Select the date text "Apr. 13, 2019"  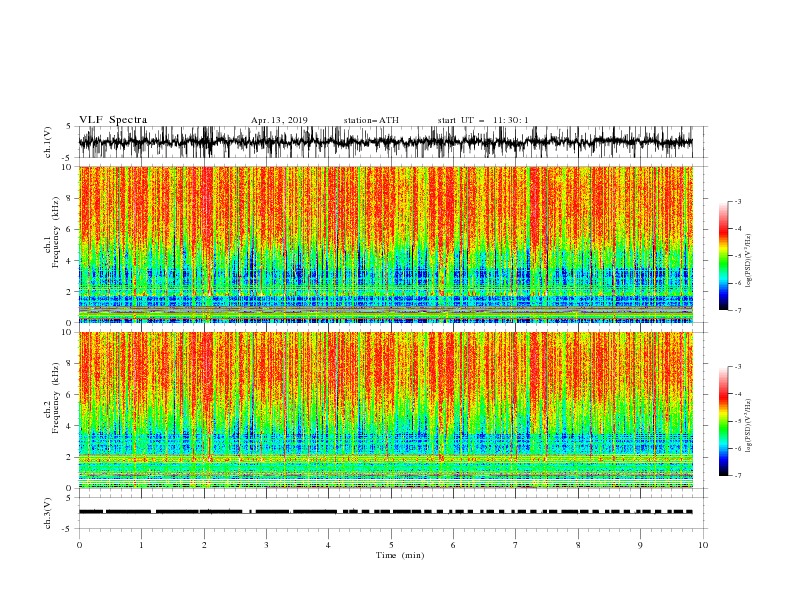point(279,120)
